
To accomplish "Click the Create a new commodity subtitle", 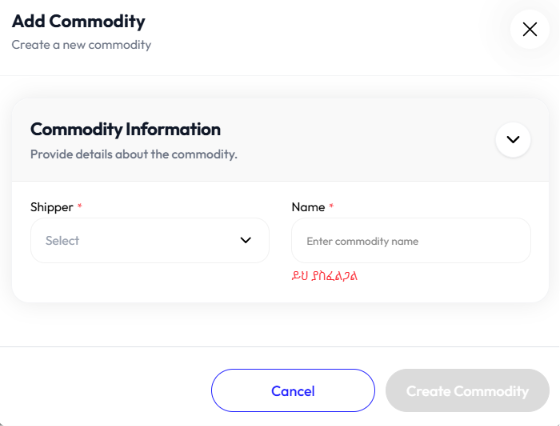I will tap(81, 45).
